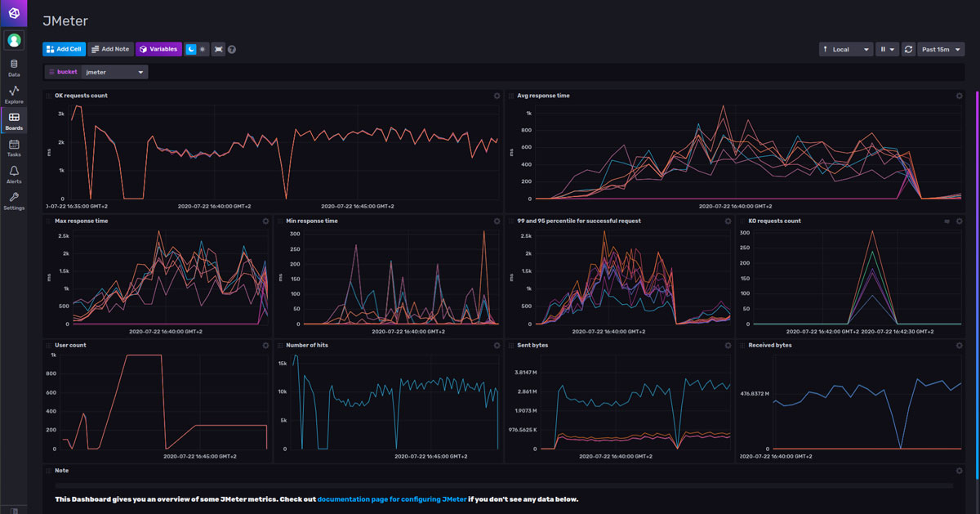Open the Local timezone dropdown
The height and width of the screenshot is (514, 980).
tap(845, 49)
